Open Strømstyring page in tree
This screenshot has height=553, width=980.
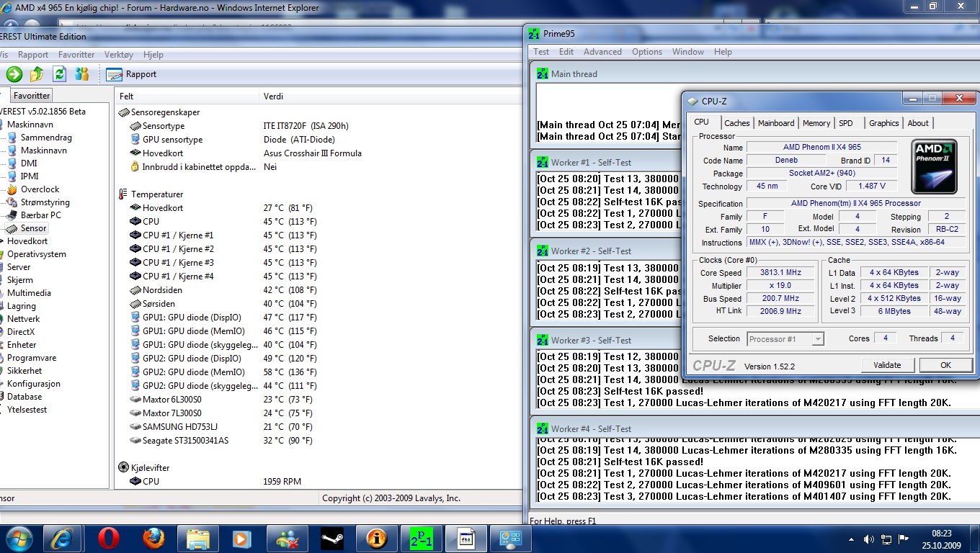click(45, 202)
